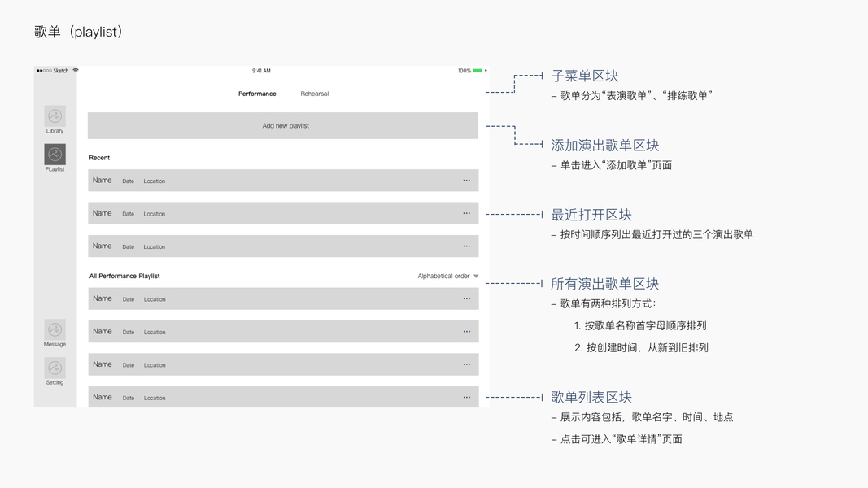Switch to the Performance tab
Viewport: 868px width, 488px height.
[x=257, y=94]
